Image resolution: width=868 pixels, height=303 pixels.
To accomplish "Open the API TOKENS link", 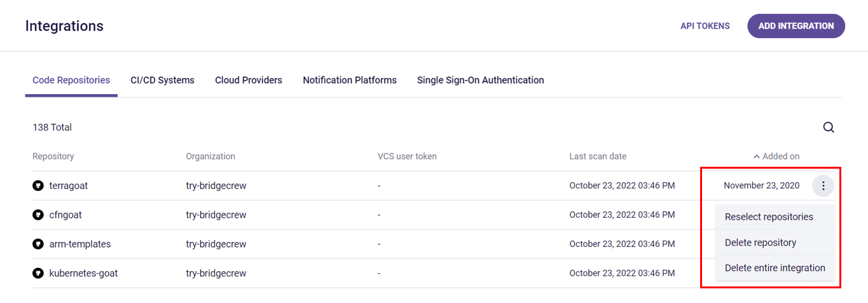I will coord(705,26).
